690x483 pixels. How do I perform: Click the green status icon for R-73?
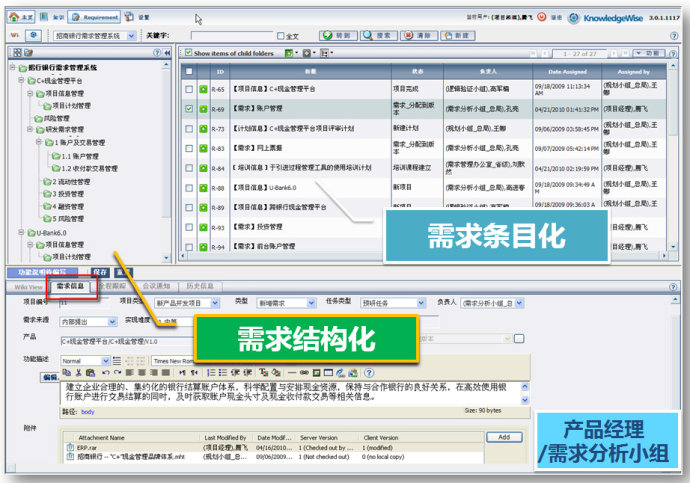tap(203, 127)
